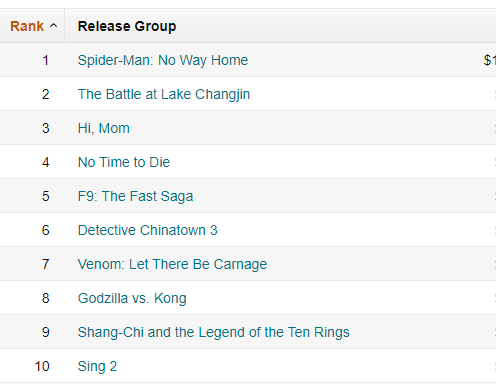The height and width of the screenshot is (384, 496).
Task: Open Shang-Chi and the Legend of the Ten Rings
Action: pos(214,332)
